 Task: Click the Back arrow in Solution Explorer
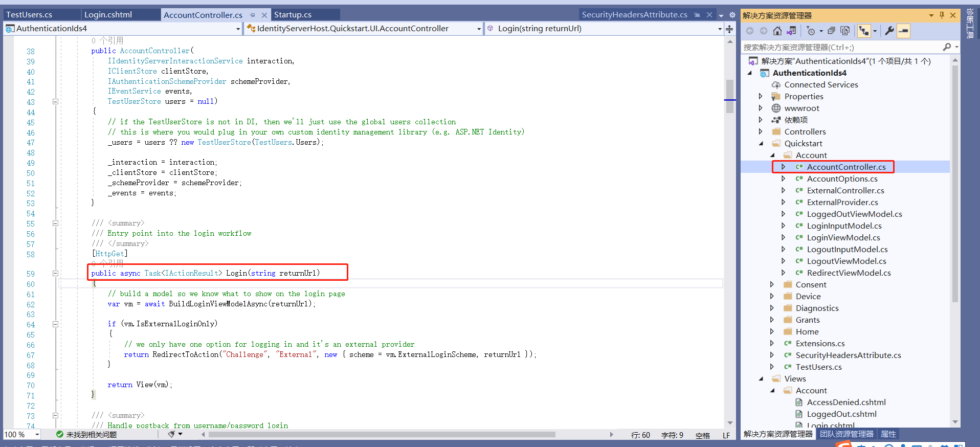pos(750,31)
